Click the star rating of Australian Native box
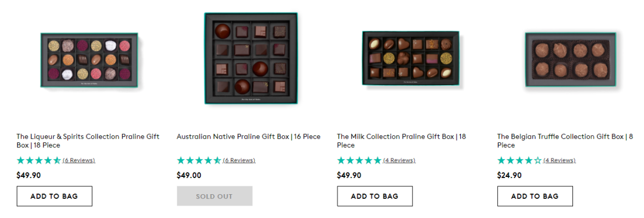The image size is (644, 218). point(199,160)
